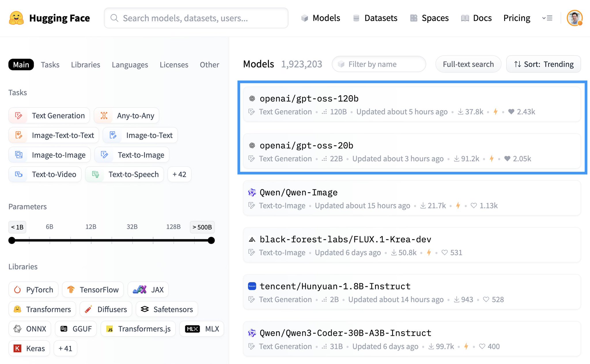
Task: Click the heart like icon on gpt-oss-20b
Action: (x=507, y=159)
